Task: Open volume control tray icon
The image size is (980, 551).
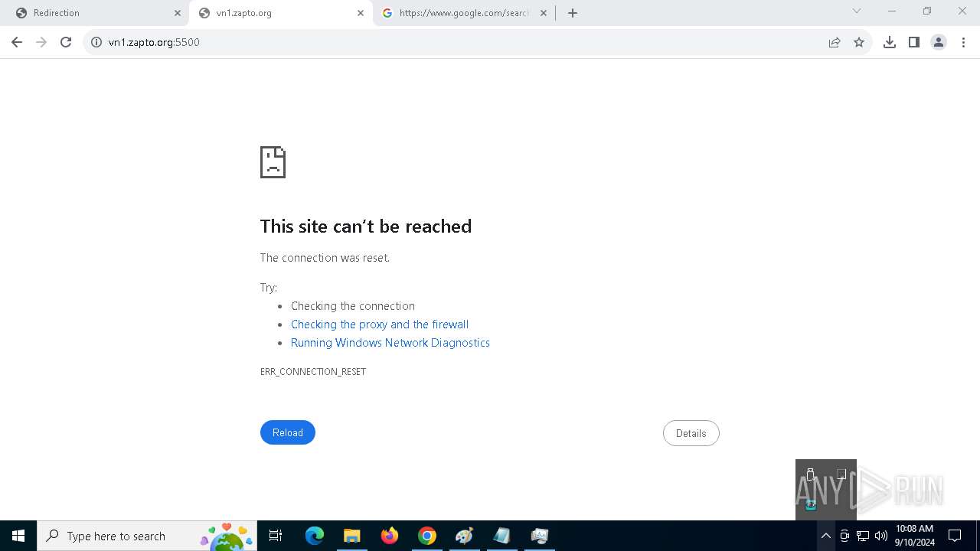Action: click(881, 536)
